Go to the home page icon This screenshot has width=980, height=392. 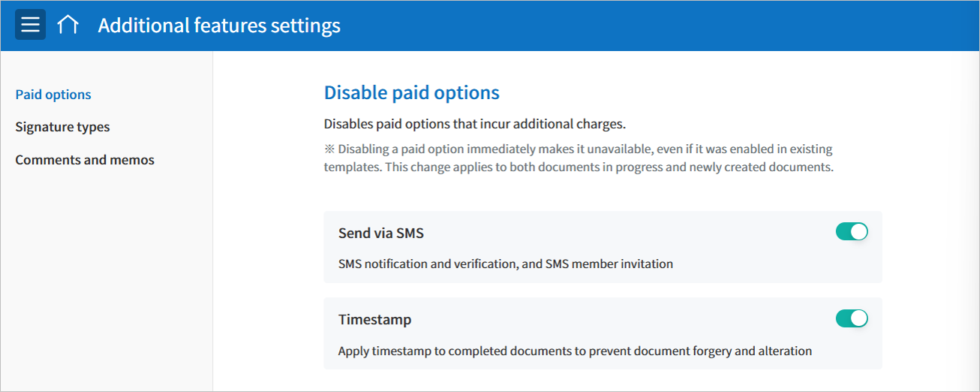click(x=68, y=25)
